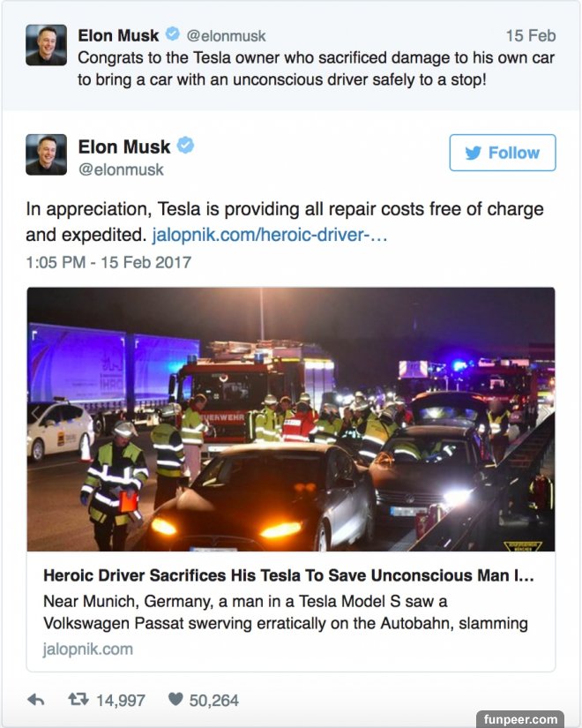582x728 pixels.
Task: Click the Elon Musk name in the top tweet
Action: point(118,35)
